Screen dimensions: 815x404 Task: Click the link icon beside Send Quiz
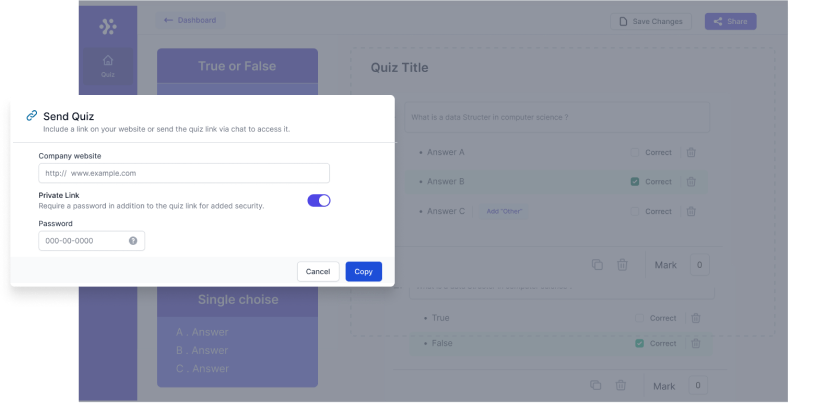tap(31, 116)
